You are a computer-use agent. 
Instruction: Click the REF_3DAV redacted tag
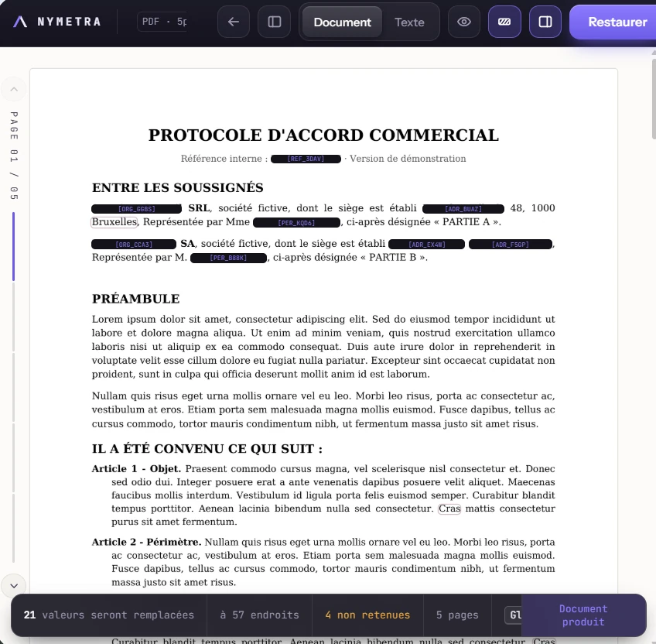pos(306,159)
